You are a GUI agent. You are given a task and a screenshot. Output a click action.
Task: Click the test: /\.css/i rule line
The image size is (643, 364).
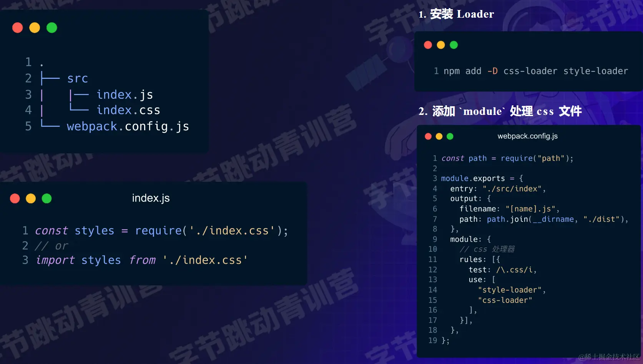502,270
